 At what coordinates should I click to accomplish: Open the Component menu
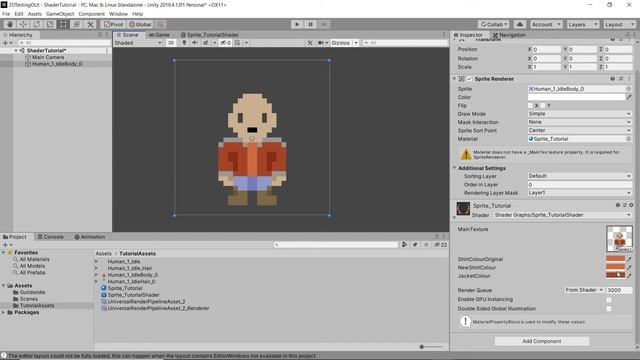pyautogui.click(x=91, y=14)
